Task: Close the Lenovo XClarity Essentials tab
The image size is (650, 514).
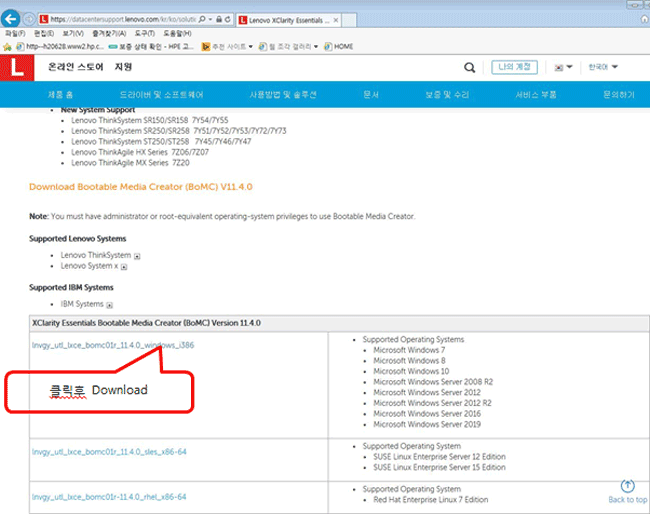Action: pos(336,20)
